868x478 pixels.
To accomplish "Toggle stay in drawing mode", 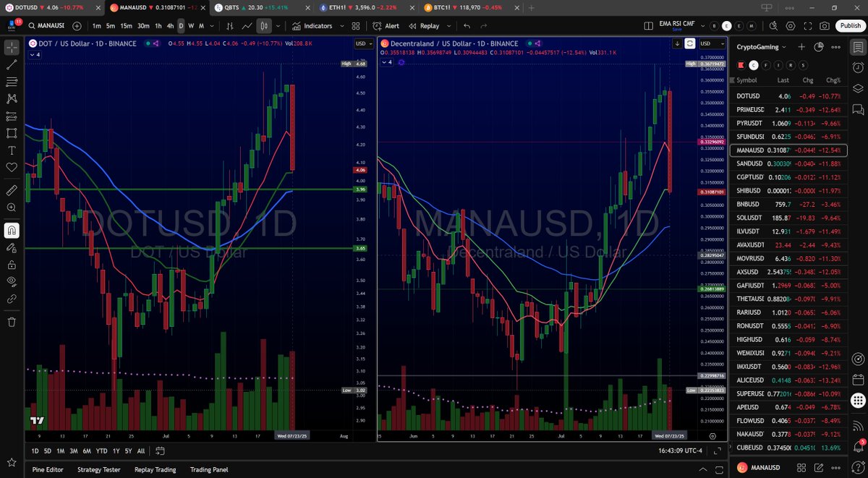I will 12,247.
